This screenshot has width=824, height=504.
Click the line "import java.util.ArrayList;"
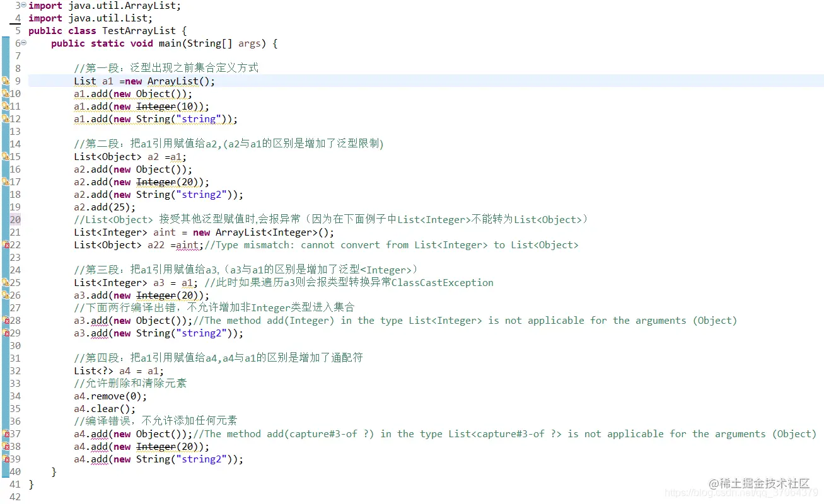105,6
